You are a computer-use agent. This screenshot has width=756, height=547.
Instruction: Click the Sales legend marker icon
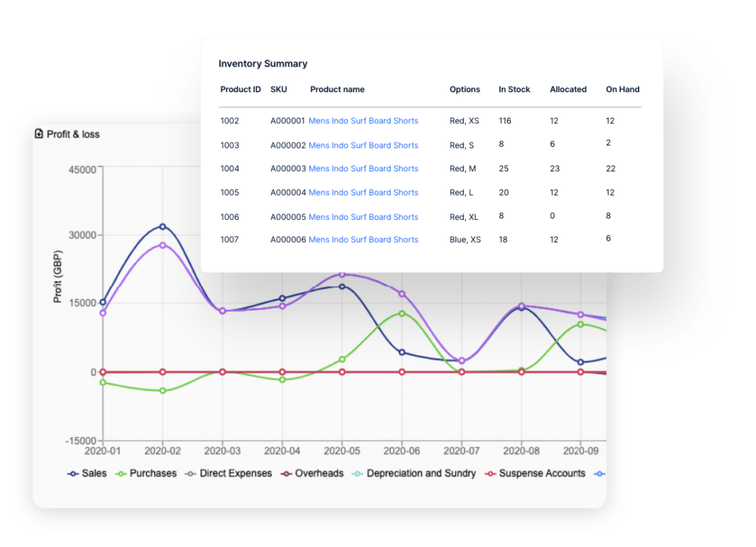[x=72, y=473]
